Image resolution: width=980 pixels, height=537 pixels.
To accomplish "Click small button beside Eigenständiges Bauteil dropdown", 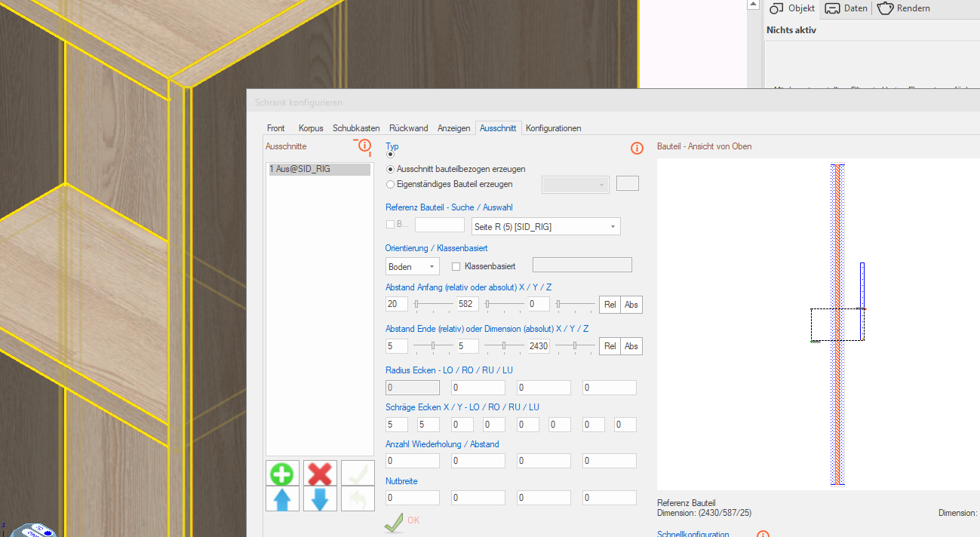I will coord(628,183).
